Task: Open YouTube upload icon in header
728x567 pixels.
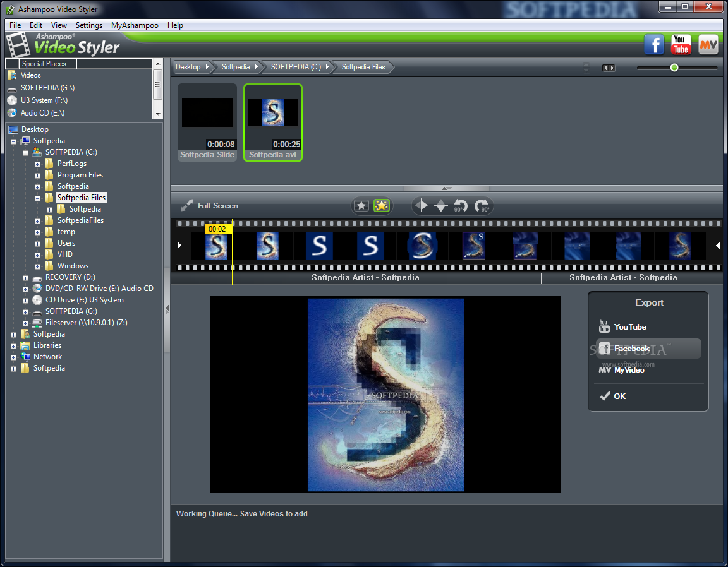Action: tap(681, 45)
